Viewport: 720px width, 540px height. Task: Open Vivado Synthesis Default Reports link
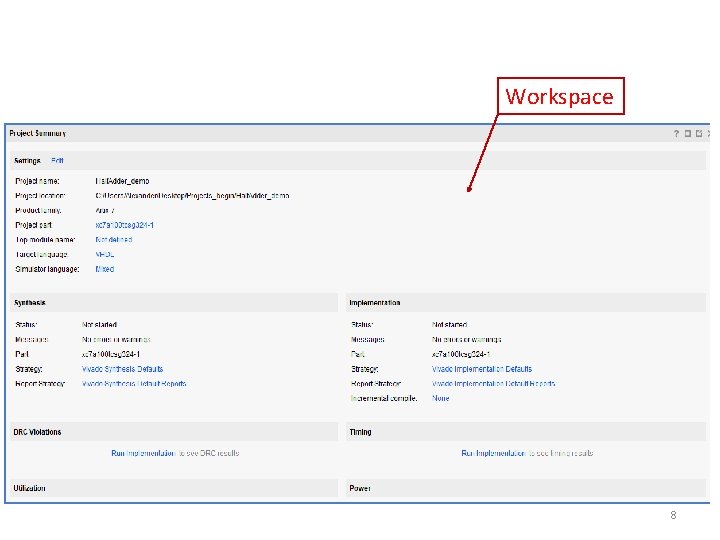click(134, 384)
